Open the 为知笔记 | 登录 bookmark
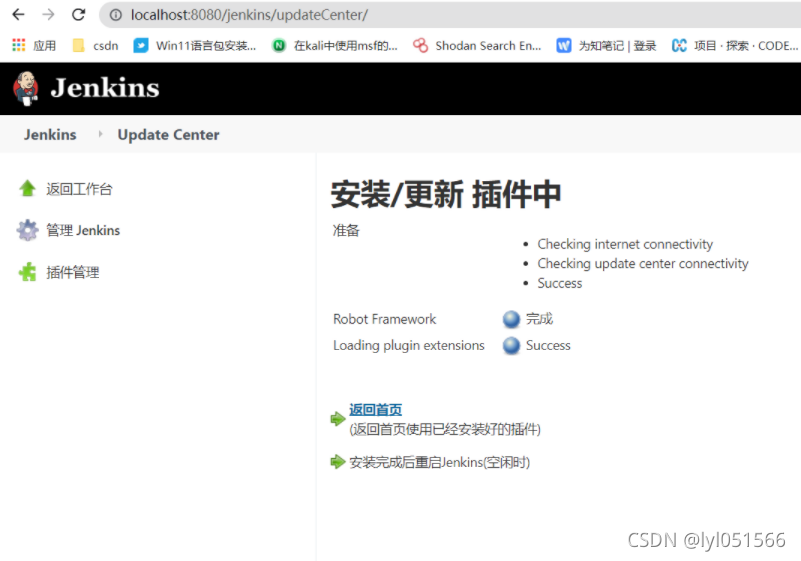The height and width of the screenshot is (561, 801). (606, 45)
